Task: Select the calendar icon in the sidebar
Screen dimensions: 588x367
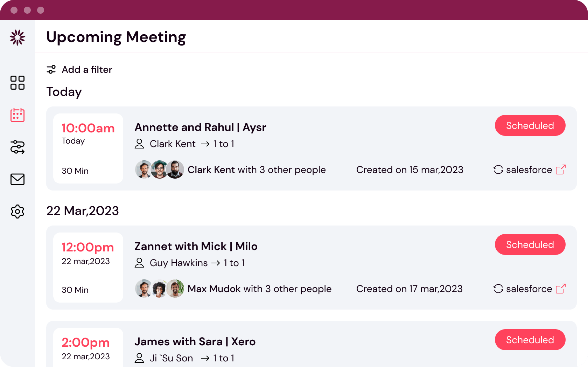Action: tap(17, 115)
